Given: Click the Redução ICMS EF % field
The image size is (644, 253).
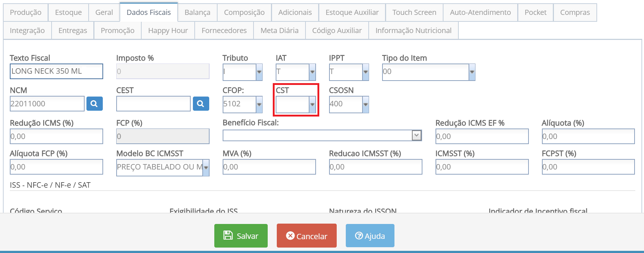Looking at the screenshot, I should coord(482,136).
